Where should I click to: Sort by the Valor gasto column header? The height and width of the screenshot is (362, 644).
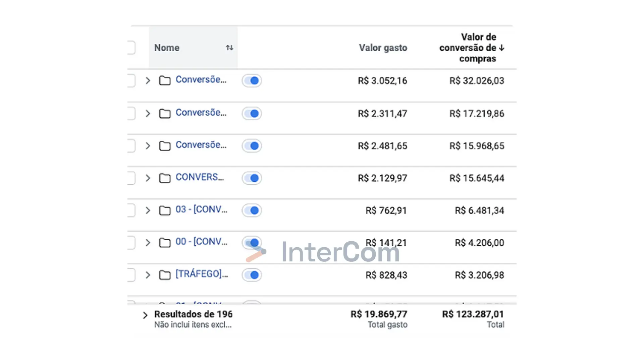[383, 48]
